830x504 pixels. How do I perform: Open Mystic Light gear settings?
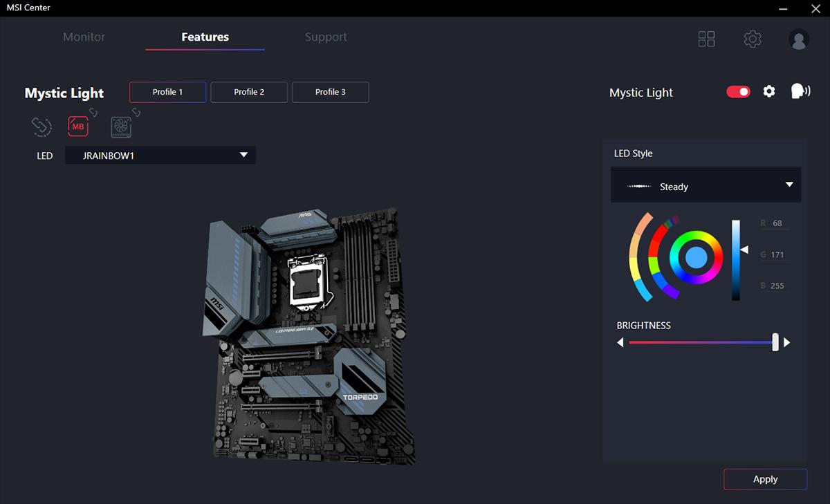[769, 92]
